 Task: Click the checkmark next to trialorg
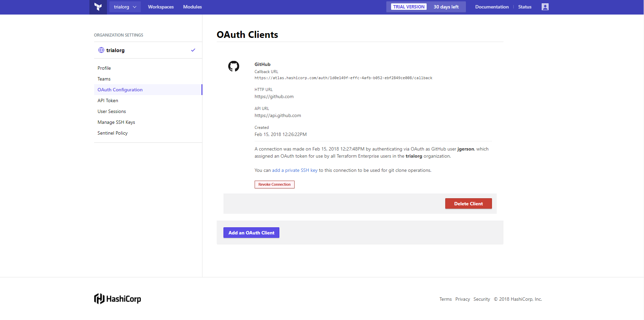click(193, 50)
